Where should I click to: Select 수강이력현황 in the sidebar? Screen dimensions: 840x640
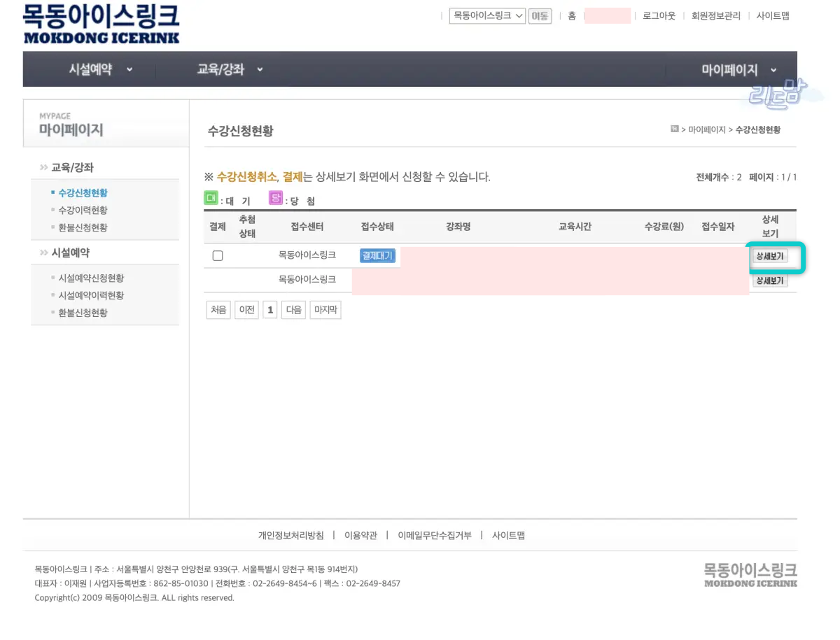[x=83, y=210]
